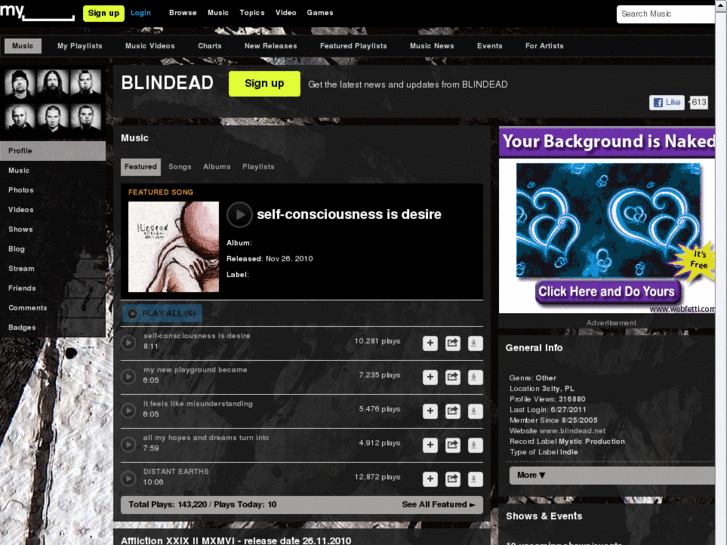Viewport: 727px width, 545px height.
Task: Share the track my new playground became
Action: (x=453, y=377)
